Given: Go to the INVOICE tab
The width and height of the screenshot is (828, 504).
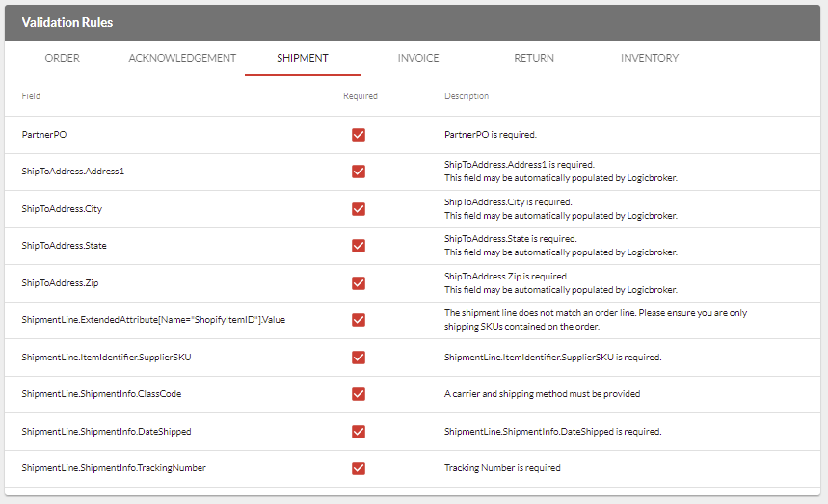Looking at the screenshot, I should click(418, 58).
